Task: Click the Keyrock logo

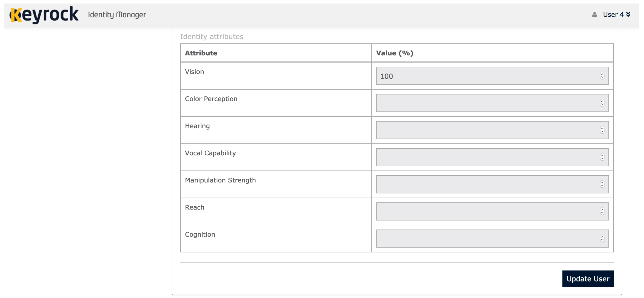Action: tap(44, 15)
